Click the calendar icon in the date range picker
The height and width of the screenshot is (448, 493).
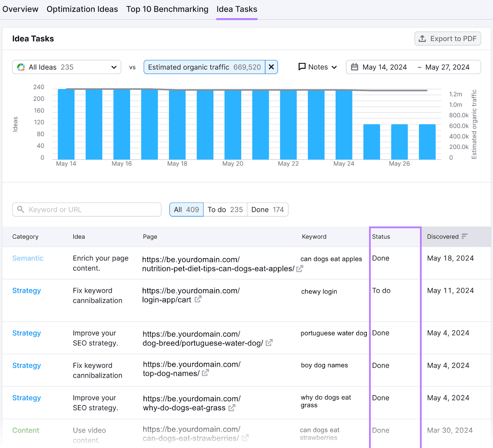point(355,67)
